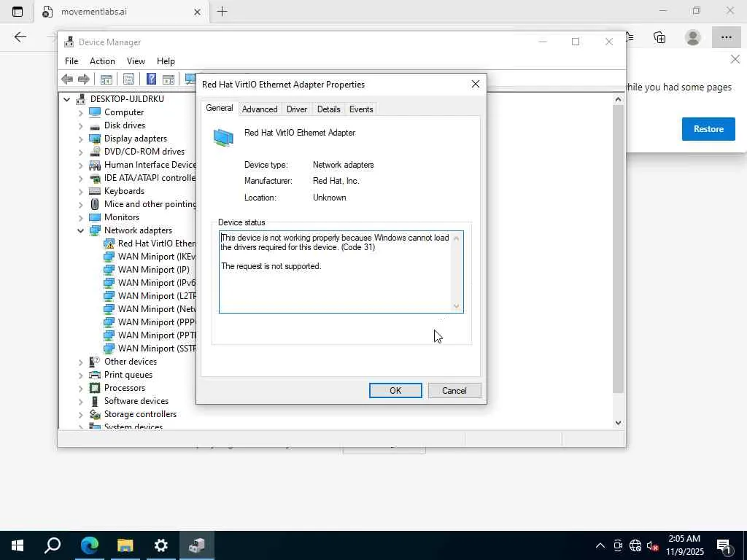Click Device Manager vertical scrollbar thumb
Viewport: 747px width, 560px height.
618,249
